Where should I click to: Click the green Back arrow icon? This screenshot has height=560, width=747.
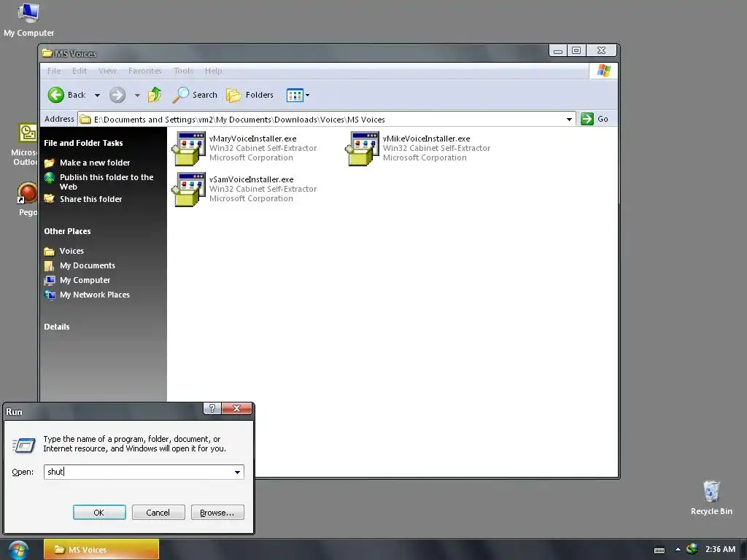[55, 95]
